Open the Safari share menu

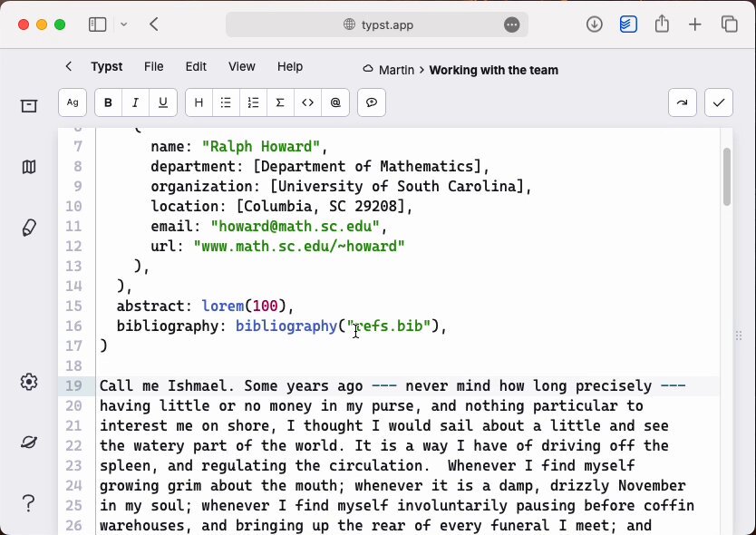(662, 24)
